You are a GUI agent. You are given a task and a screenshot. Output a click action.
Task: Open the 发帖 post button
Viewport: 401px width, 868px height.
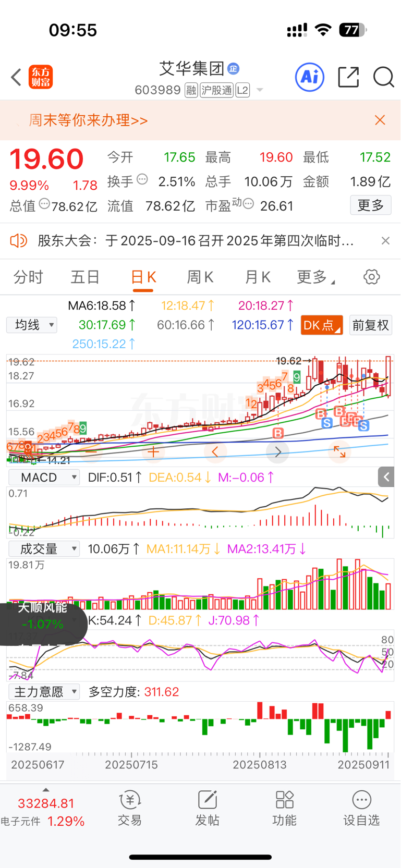(x=207, y=808)
